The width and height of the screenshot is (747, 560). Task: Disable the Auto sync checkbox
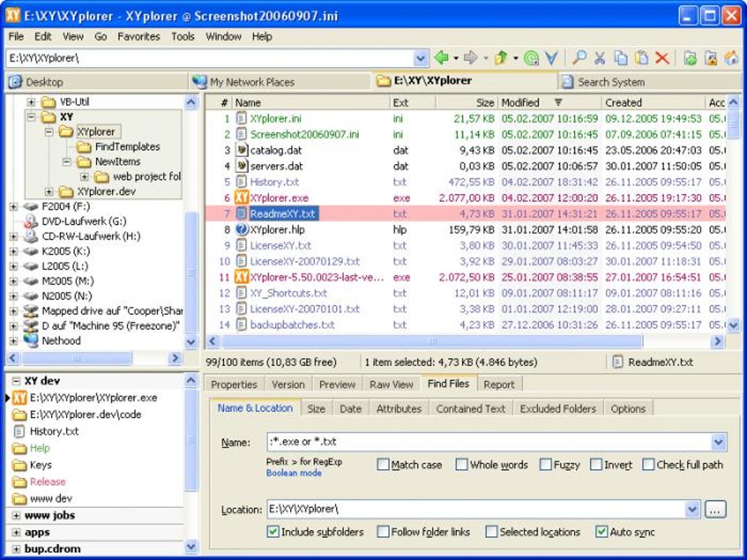point(602,531)
